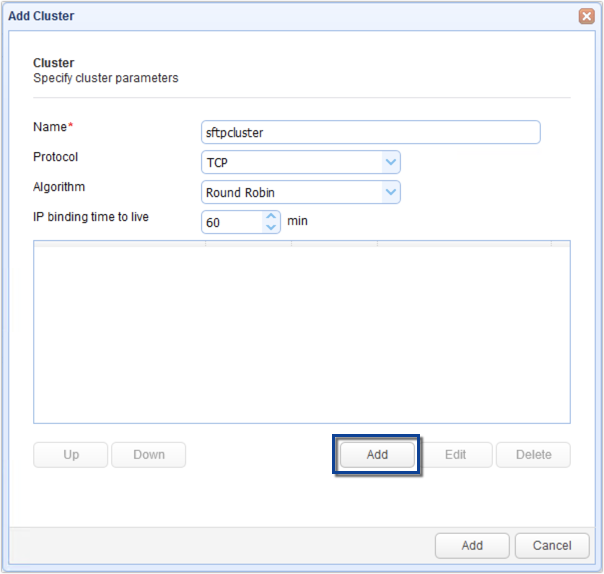Cancel the Add Cluster dialog
This screenshot has height=574, width=604.
coord(552,546)
